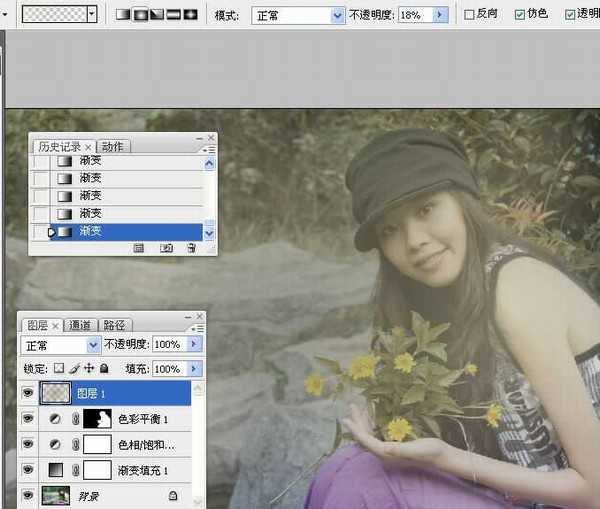
Task: Toggle visibility of 背景 layer
Action: (27, 495)
